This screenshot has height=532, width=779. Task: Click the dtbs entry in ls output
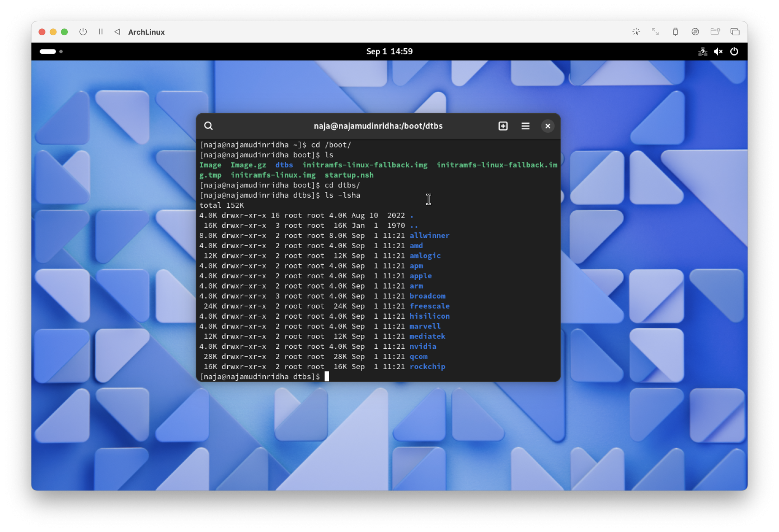pos(284,165)
